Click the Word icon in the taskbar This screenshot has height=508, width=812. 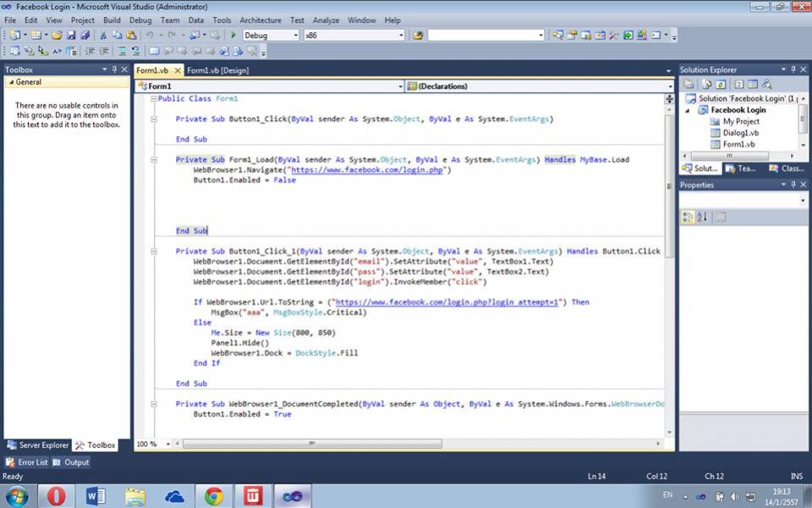96,497
